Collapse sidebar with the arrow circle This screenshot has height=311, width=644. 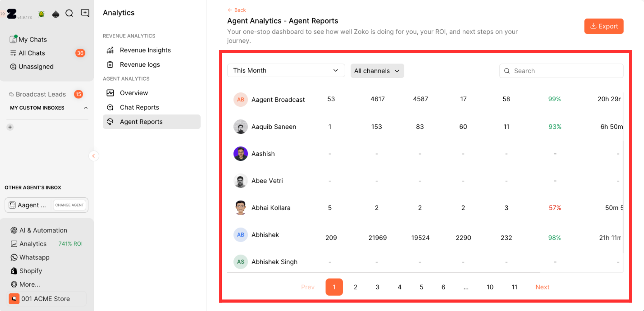[x=93, y=156]
